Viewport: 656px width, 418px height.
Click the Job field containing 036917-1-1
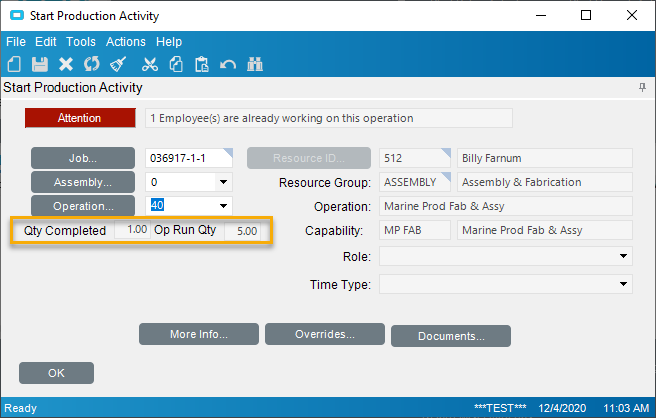pos(189,158)
